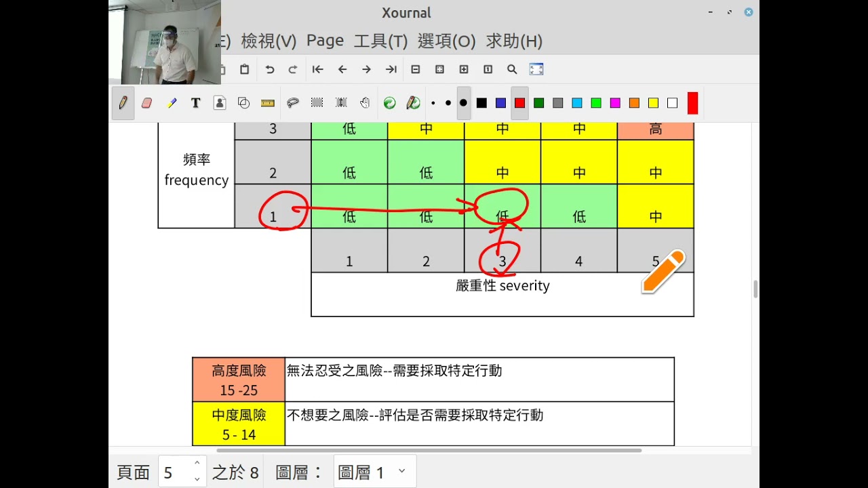Pick the dark green color swatch
The height and width of the screenshot is (488, 868).
point(539,103)
